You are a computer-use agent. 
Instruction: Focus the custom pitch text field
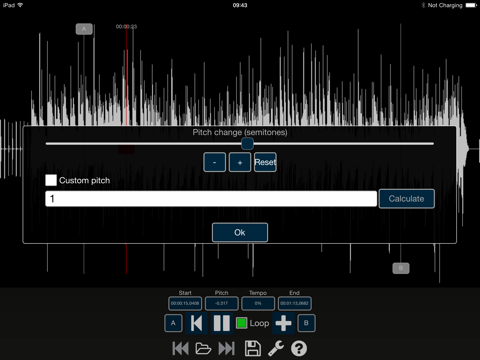[211, 199]
